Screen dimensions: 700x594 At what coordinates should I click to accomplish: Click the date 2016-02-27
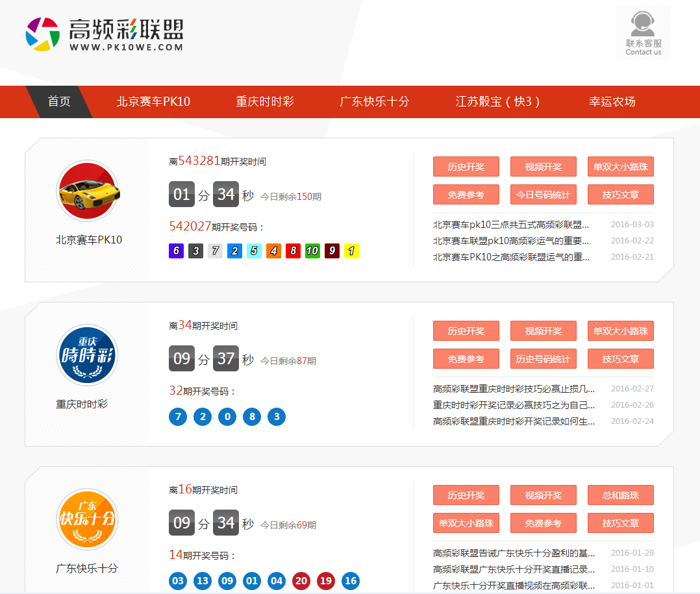(632, 389)
